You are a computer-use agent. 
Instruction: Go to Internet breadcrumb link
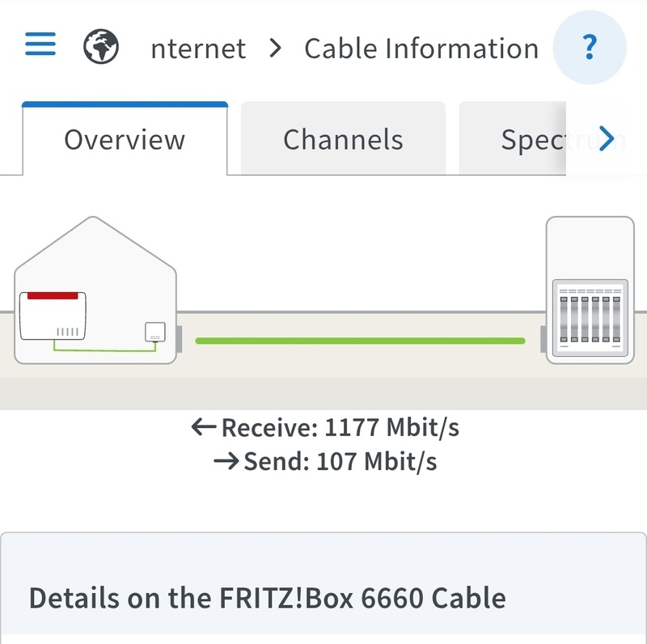click(x=198, y=49)
